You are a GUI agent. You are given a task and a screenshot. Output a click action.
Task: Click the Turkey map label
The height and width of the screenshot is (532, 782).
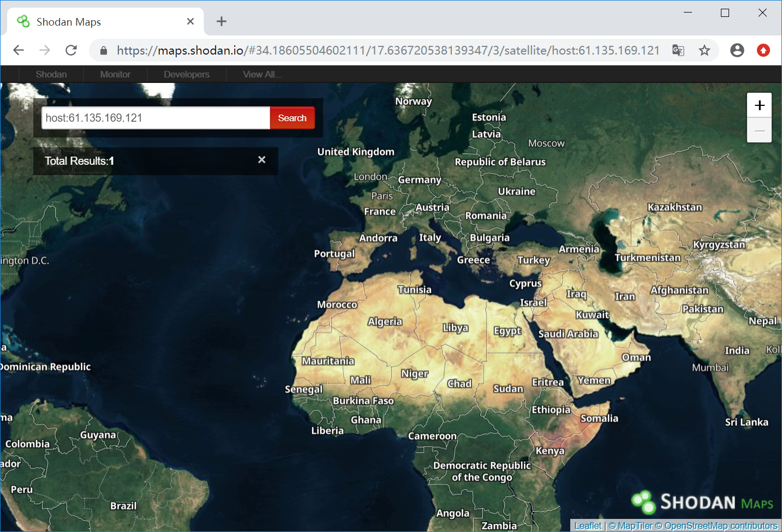pos(533,260)
